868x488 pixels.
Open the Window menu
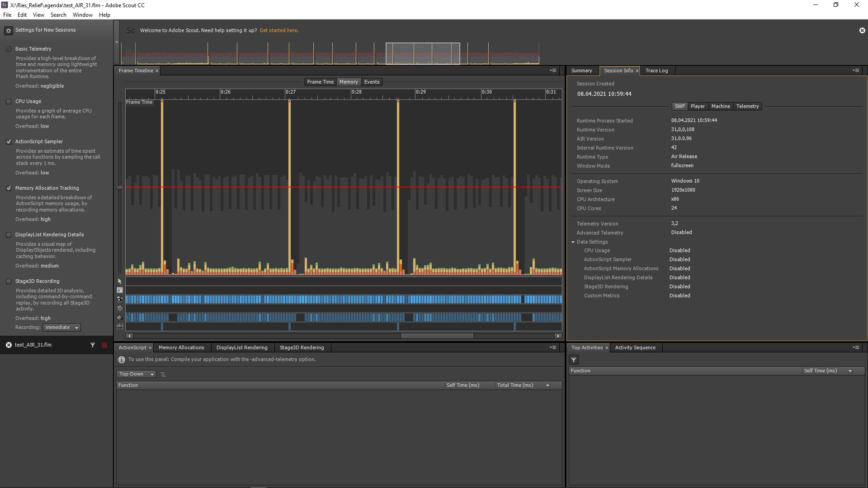82,14
